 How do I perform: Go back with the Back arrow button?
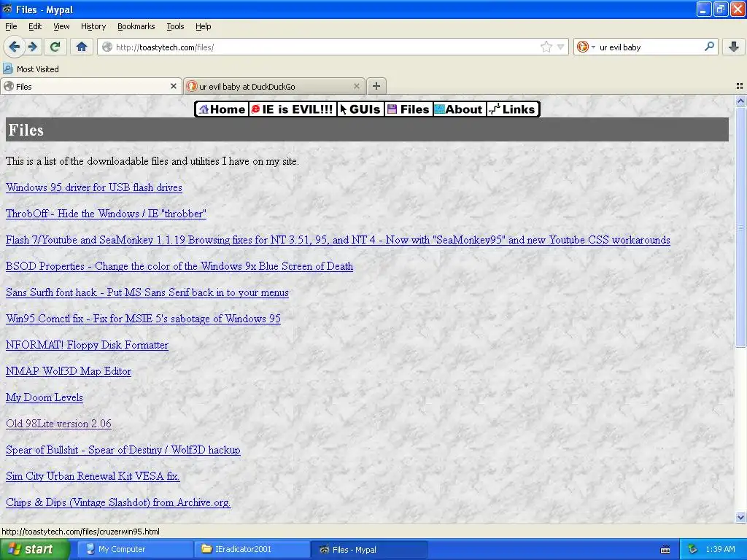coord(15,47)
